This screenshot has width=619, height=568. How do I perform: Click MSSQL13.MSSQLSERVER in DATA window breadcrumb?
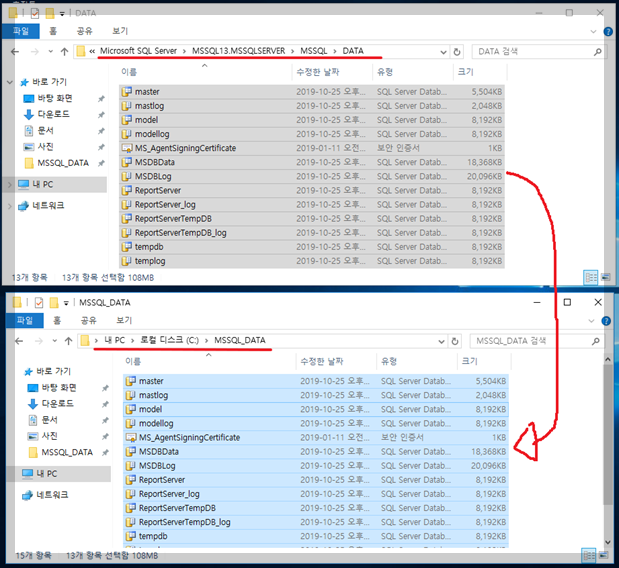pyautogui.click(x=238, y=51)
